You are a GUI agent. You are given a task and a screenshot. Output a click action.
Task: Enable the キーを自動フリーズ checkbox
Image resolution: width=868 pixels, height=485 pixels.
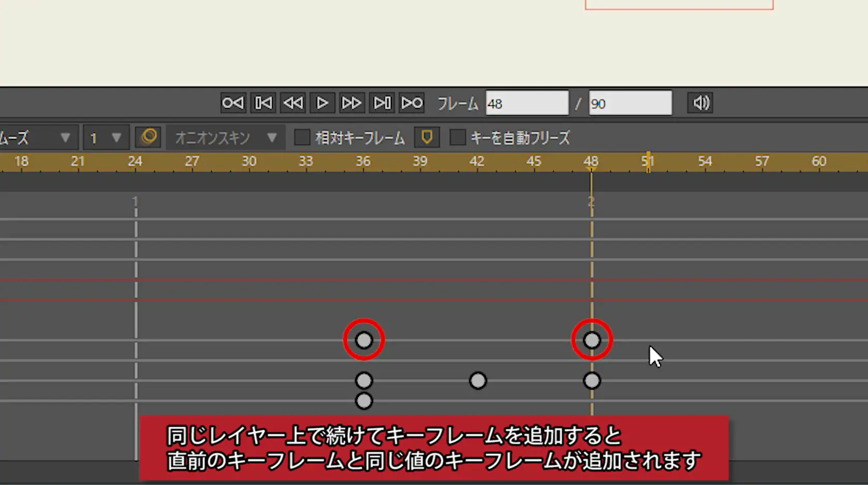pos(458,137)
